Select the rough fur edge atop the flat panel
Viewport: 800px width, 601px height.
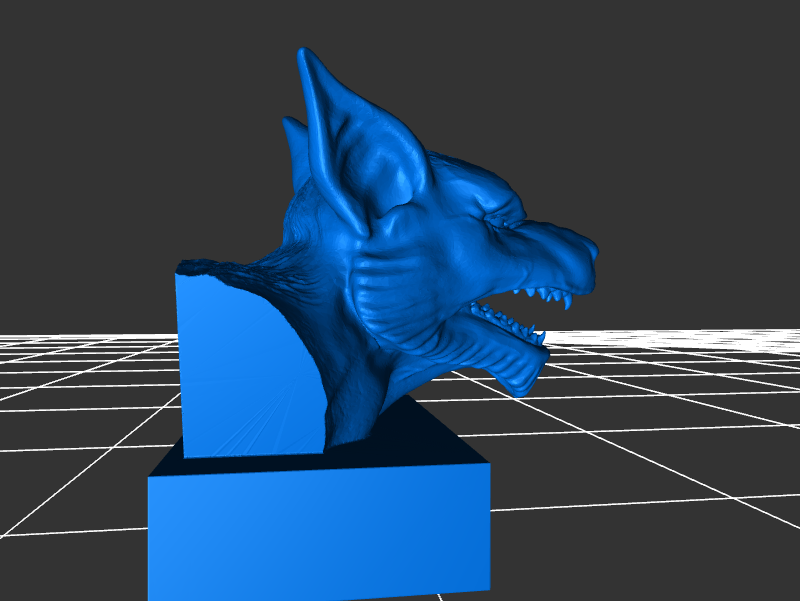[x=215, y=267]
